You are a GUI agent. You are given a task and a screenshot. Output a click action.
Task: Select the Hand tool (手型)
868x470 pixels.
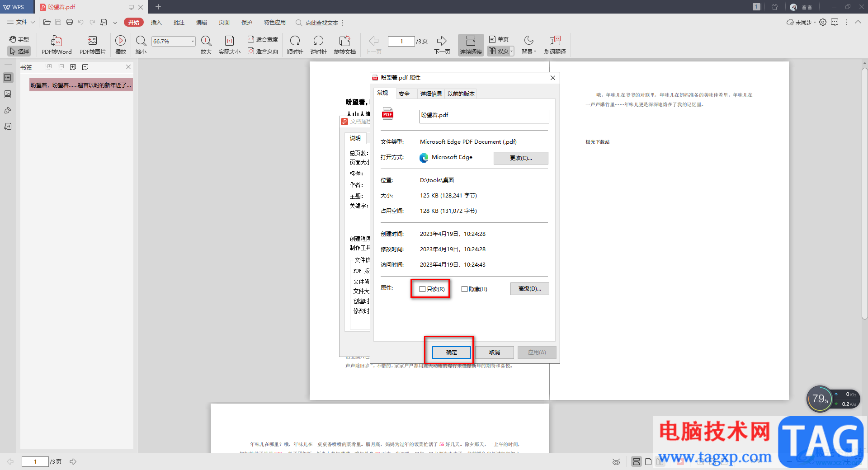tap(19, 39)
